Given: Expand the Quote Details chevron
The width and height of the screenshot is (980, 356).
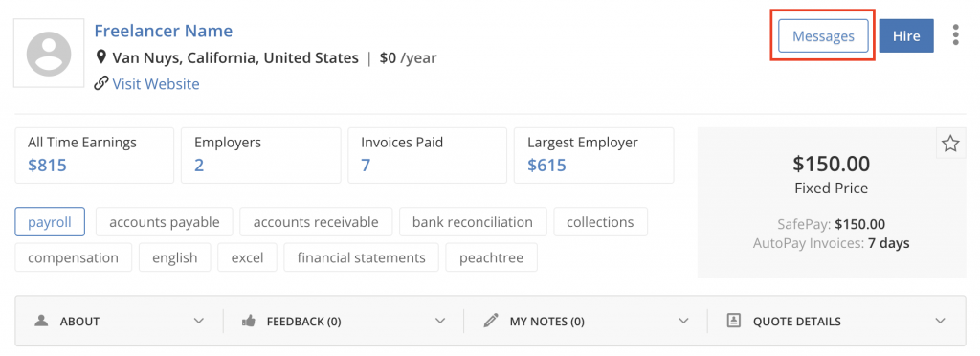Looking at the screenshot, I should pos(940,321).
